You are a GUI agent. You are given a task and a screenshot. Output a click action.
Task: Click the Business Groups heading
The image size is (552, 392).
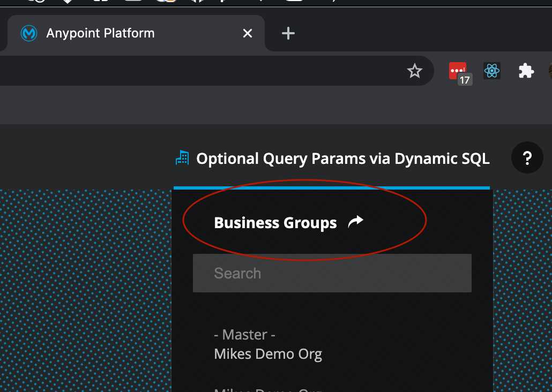click(x=275, y=223)
